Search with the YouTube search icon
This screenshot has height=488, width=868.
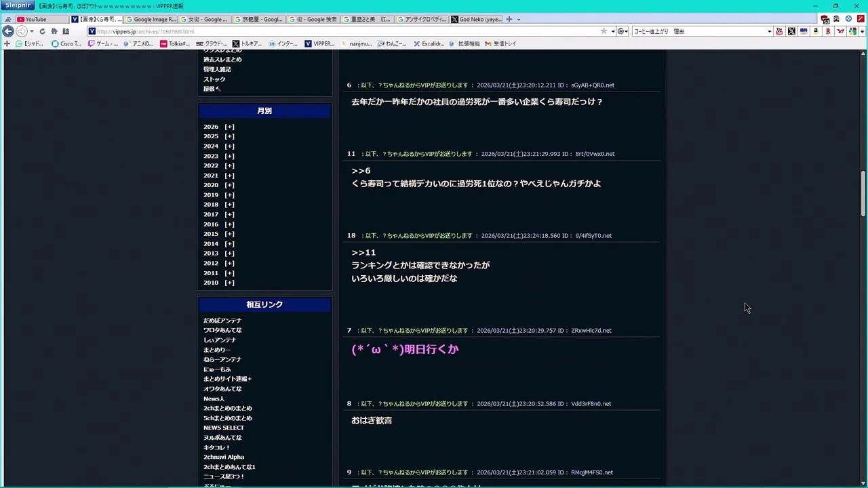point(779,31)
